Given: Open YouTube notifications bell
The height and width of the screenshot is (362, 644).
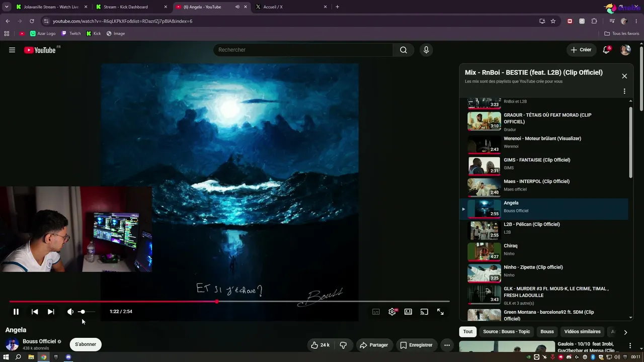Looking at the screenshot, I should pos(606,50).
